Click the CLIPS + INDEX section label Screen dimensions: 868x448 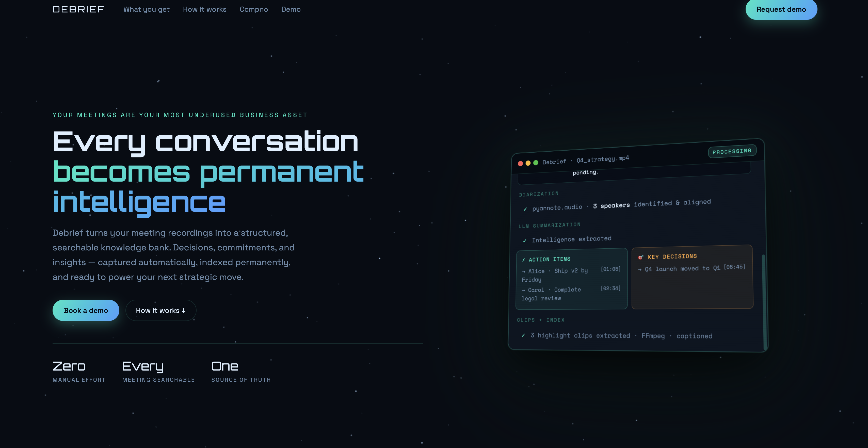tap(540, 320)
